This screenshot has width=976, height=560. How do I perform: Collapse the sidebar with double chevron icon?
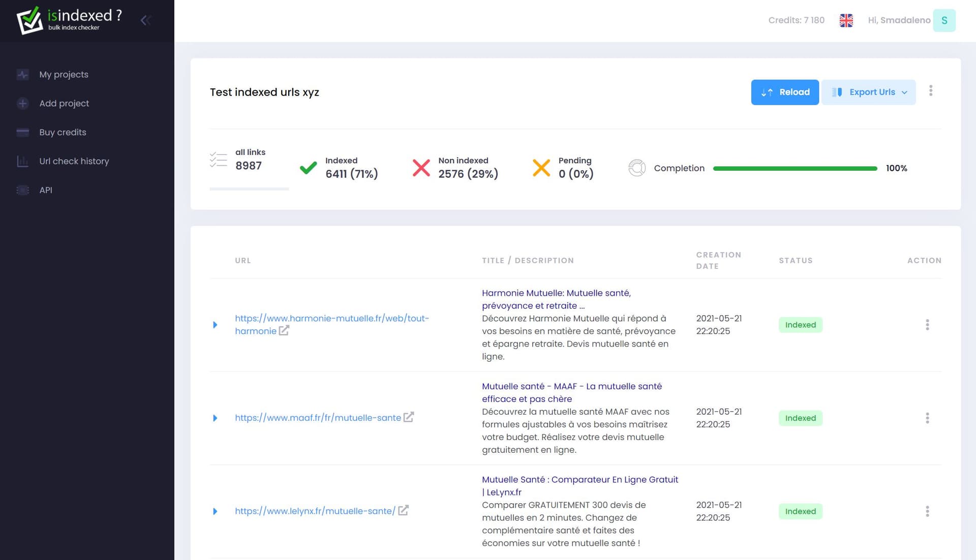pos(145,20)
